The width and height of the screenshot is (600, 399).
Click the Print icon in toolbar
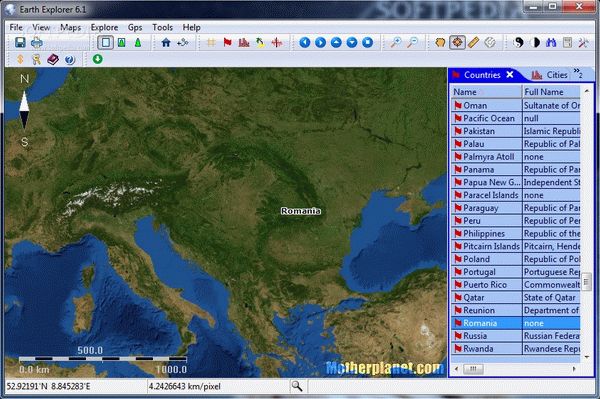point(37,42)
